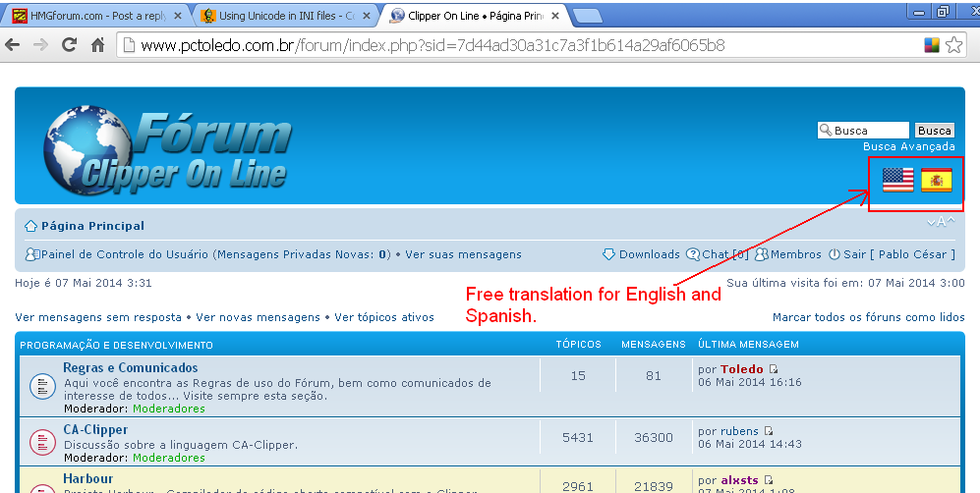Close the Using Unicode in INI files tab

pos(367,17)
